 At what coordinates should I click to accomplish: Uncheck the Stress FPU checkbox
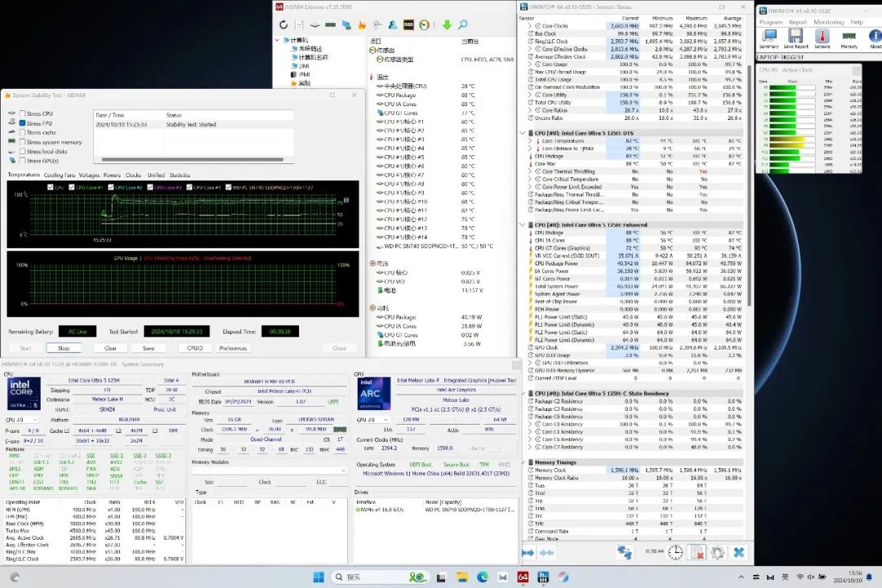point(23,123)
